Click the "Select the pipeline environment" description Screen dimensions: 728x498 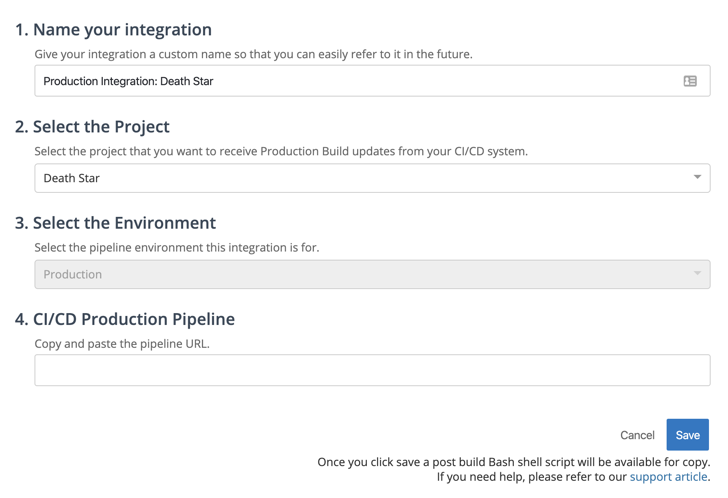[x=177, y=247]
